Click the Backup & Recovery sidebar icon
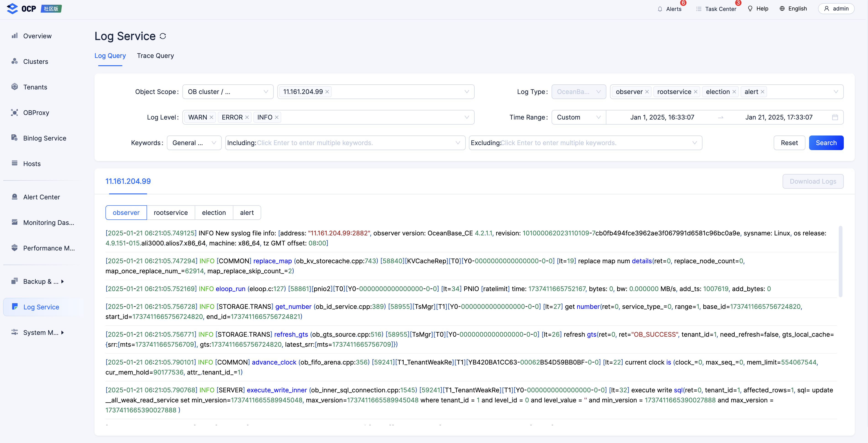The image size is (868, 443). tap(14, 281)
